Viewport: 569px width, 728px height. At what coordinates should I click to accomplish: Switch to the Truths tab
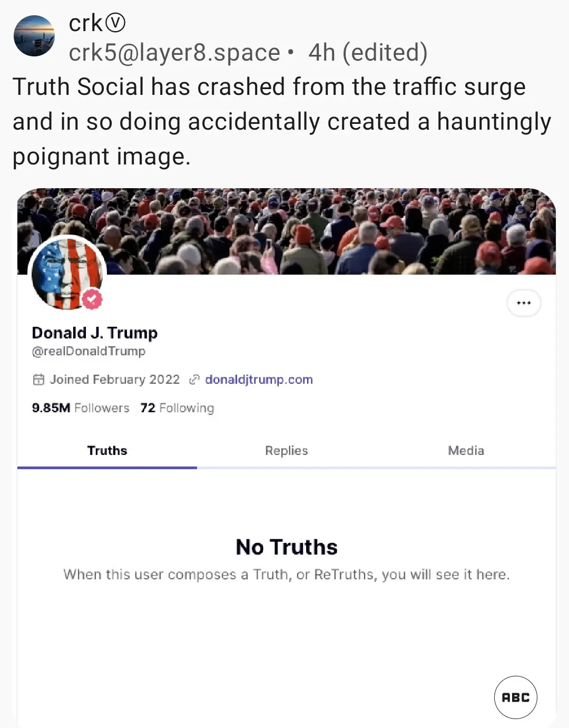click(x=107, y=451)
